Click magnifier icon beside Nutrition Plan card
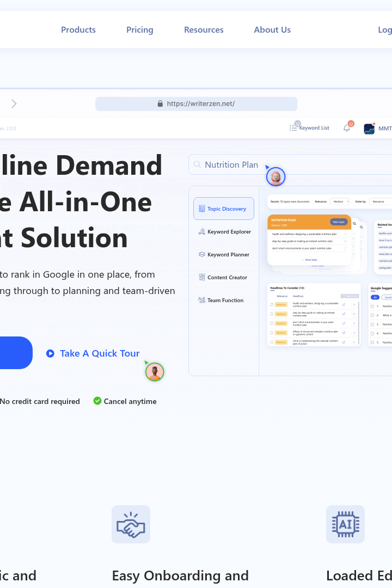The width and height of the screenshot is (392, 588). (354, 224)
